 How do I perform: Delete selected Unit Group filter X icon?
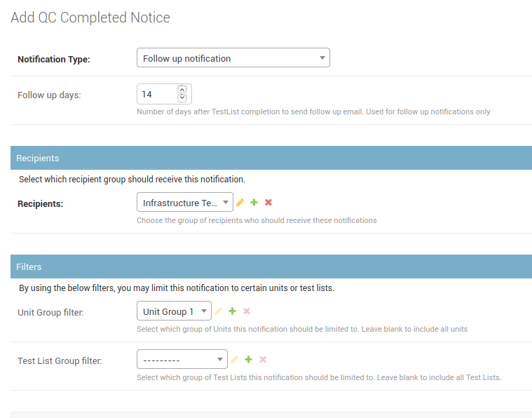pos(247,311)
